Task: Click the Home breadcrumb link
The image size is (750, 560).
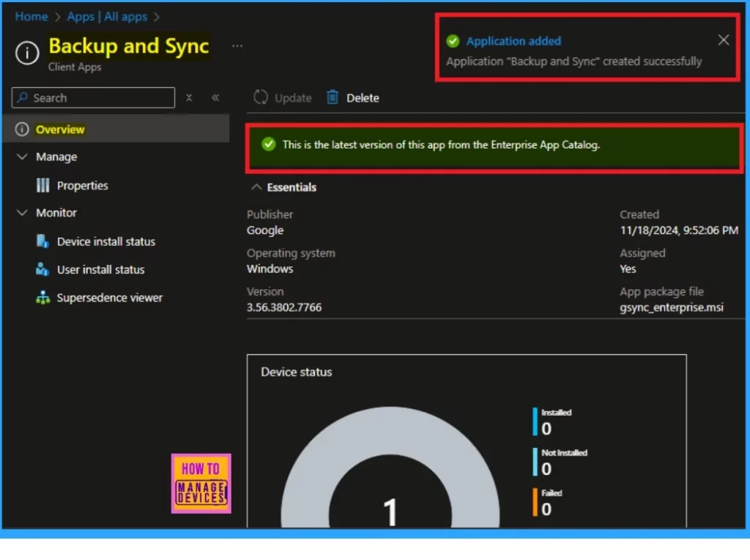Action: coord(31,17)
